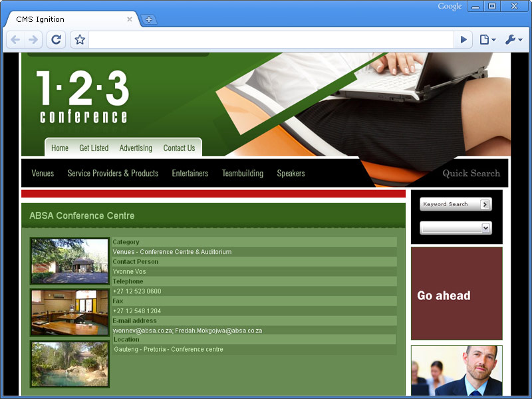Screen dimensions: 532x399
Task: Open the Entertainers section
Action: (190, 173)
